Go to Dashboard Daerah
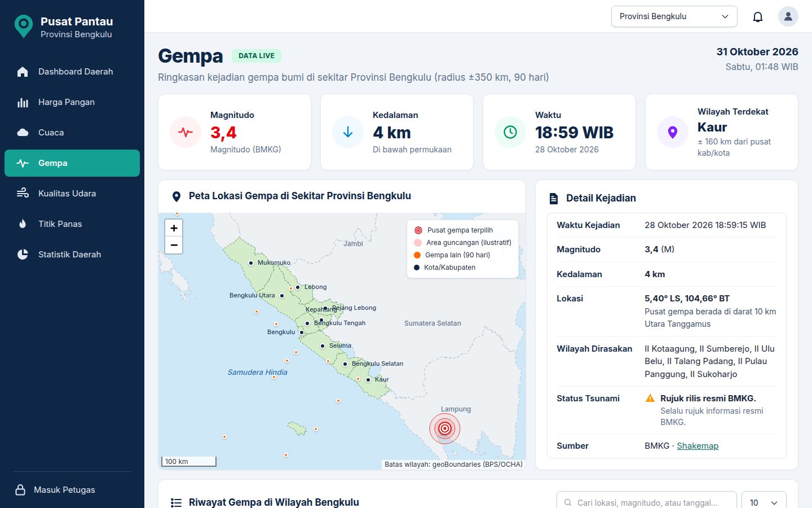The width and height of the screenshot is (812, 508). (72, 72)
